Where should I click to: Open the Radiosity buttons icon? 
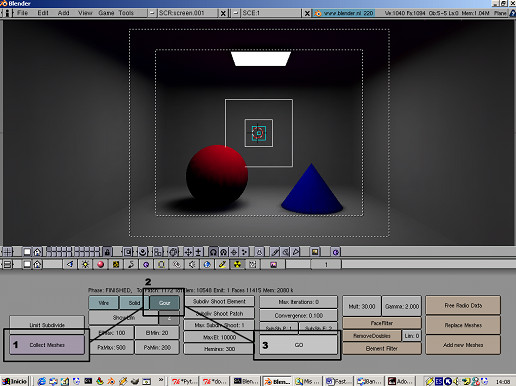237,264
